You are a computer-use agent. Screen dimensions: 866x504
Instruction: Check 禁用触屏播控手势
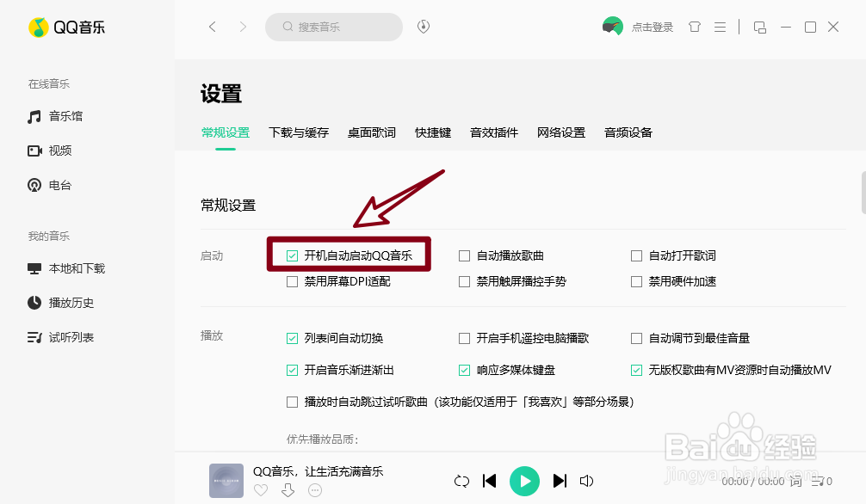465,281
